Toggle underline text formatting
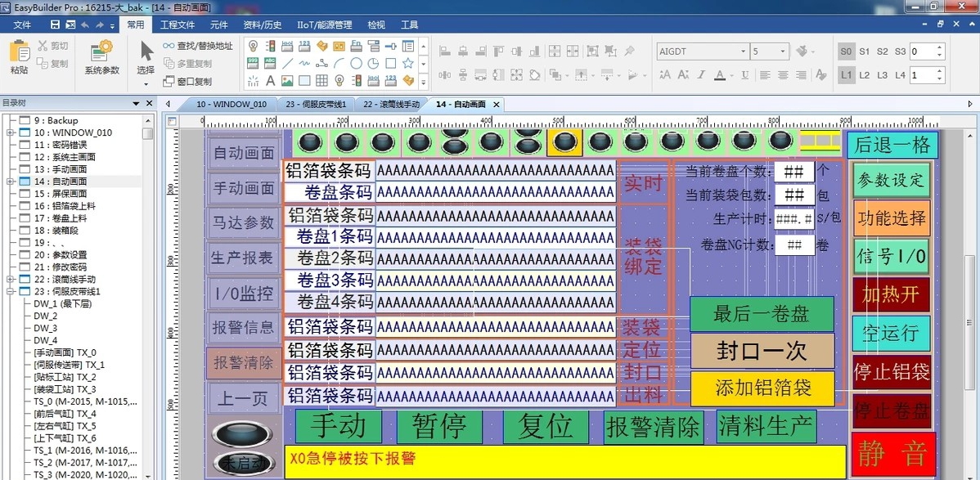The image size is (980, 480). (745, 75)
